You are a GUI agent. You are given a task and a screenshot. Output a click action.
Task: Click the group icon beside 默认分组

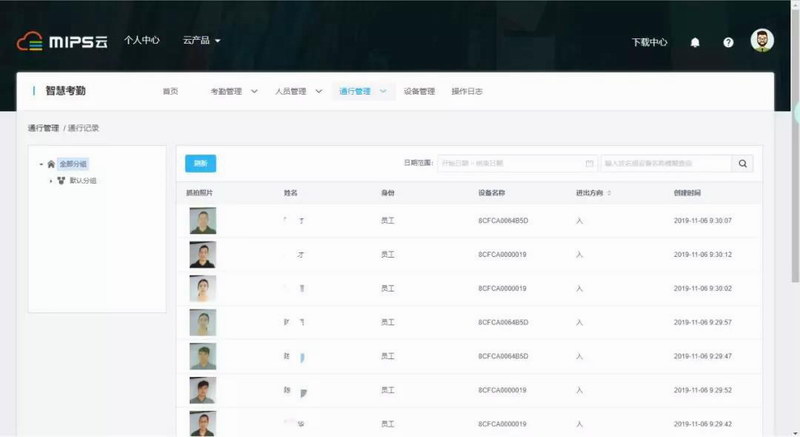[61, 181]
